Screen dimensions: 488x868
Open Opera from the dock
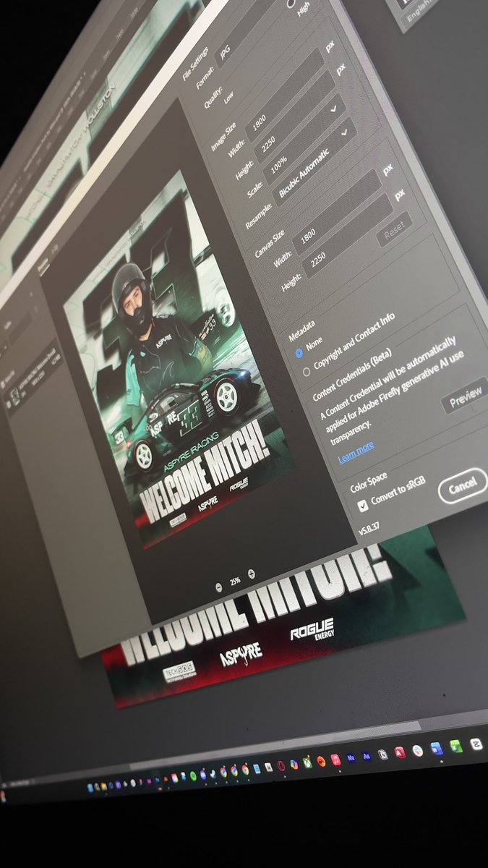pyautogui.click(x=281, y=767)
